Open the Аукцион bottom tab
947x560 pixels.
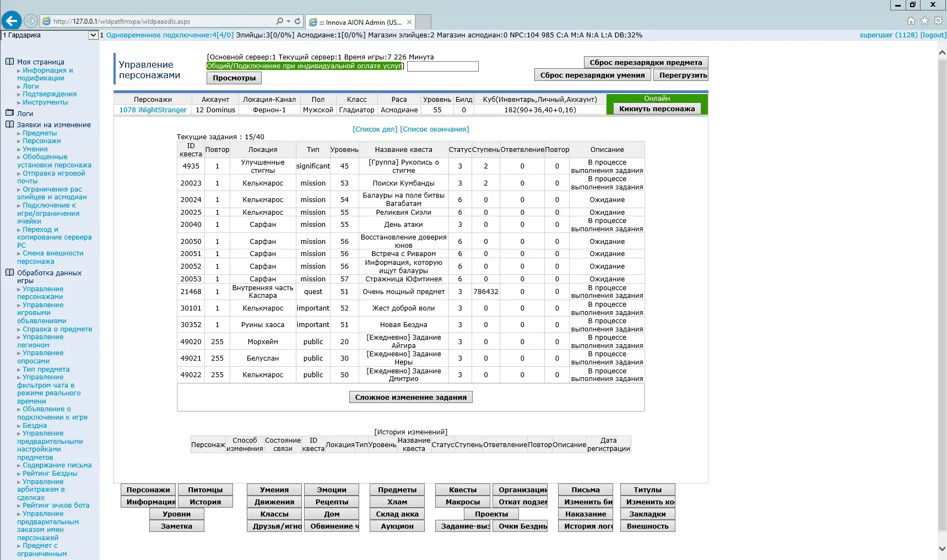[x=397, y=526]
